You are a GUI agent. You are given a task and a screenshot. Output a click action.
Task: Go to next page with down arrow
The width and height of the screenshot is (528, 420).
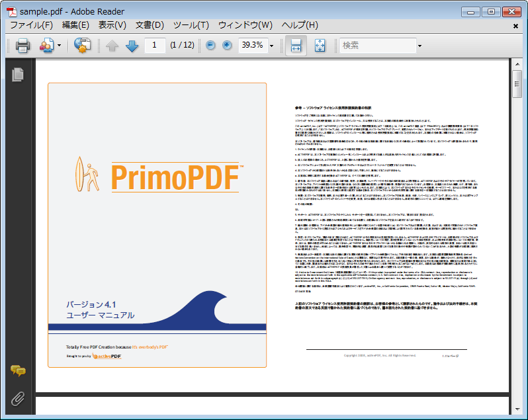132,46
